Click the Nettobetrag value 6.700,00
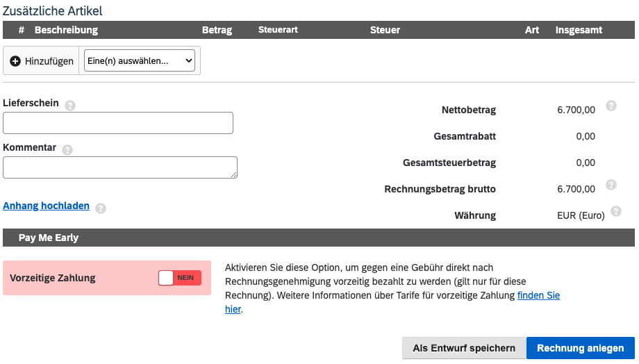This screenshot has height=364, width=639. 576,110
